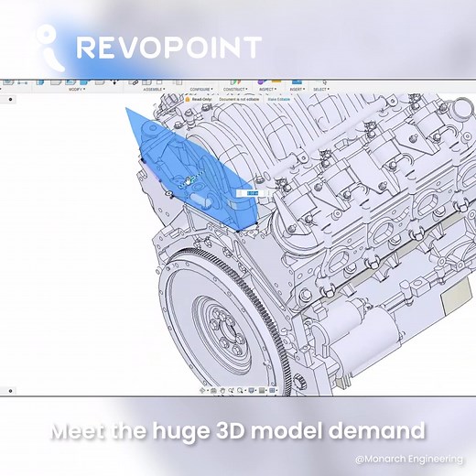Open the ASSEMBLE dropdown menu
The image size is (476, 476).
pyautogui.click(x=154, y=90)
